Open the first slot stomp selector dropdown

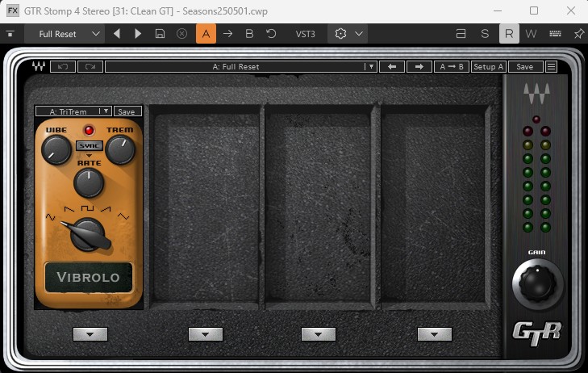click(90, 334)
